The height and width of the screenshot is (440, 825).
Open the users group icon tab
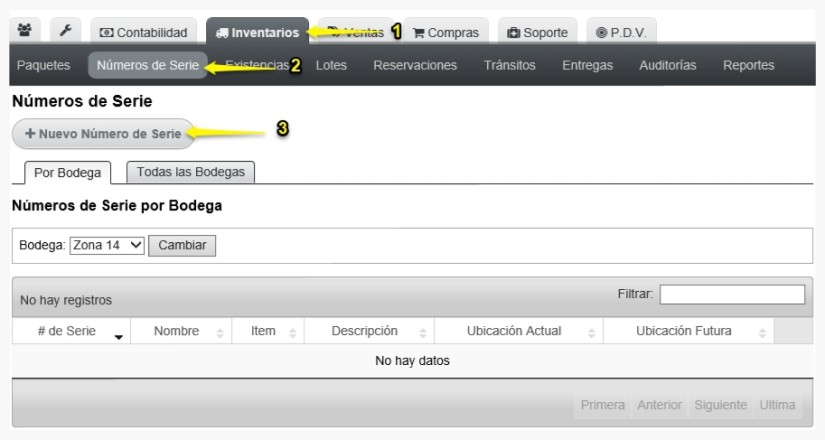click(x=24, y=31)
